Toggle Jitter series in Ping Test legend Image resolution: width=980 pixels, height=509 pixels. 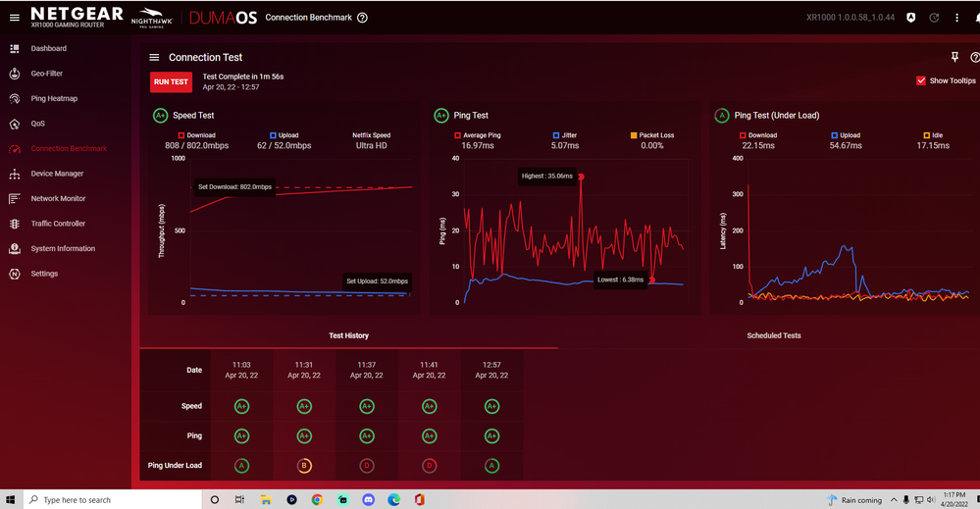556,135
